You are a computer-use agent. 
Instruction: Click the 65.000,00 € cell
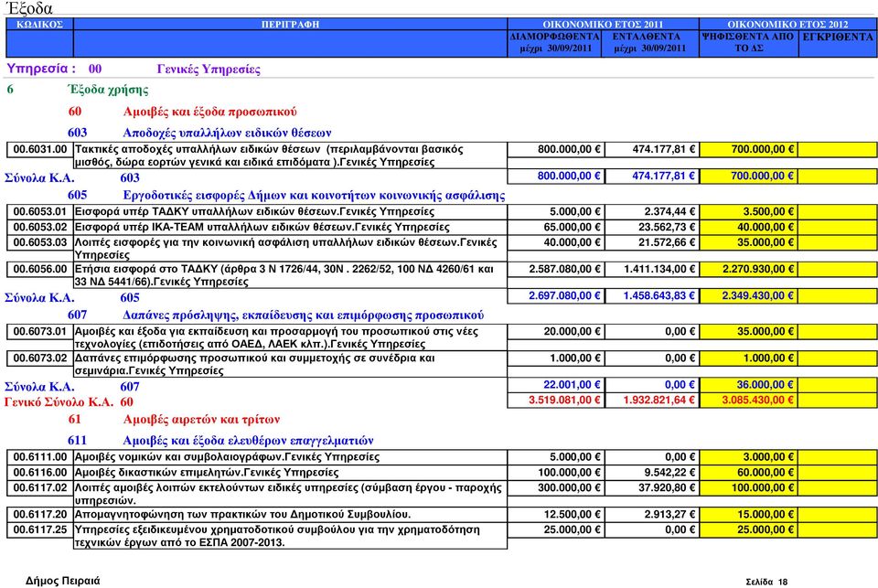[x=555, y=227]
